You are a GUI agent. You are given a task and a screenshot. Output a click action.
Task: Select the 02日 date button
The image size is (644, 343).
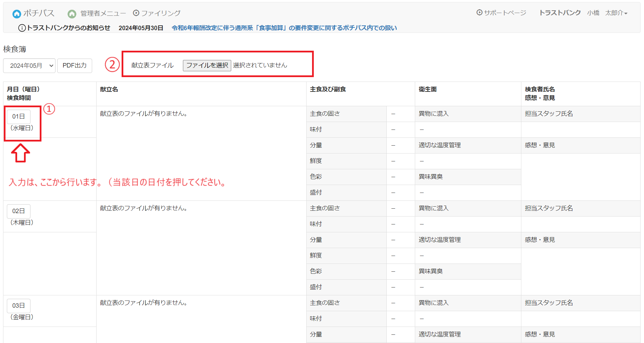[x=18, y=211]
